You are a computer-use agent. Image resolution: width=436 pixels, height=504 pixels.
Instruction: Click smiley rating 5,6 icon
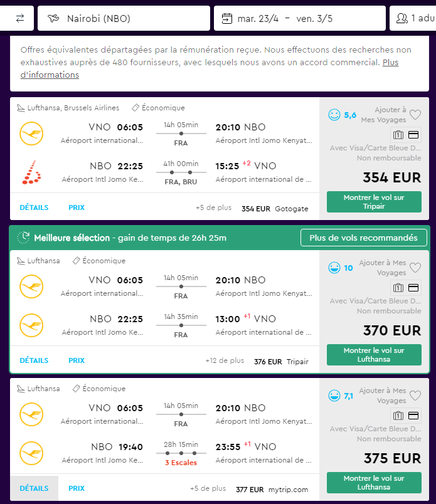point(334,115)
